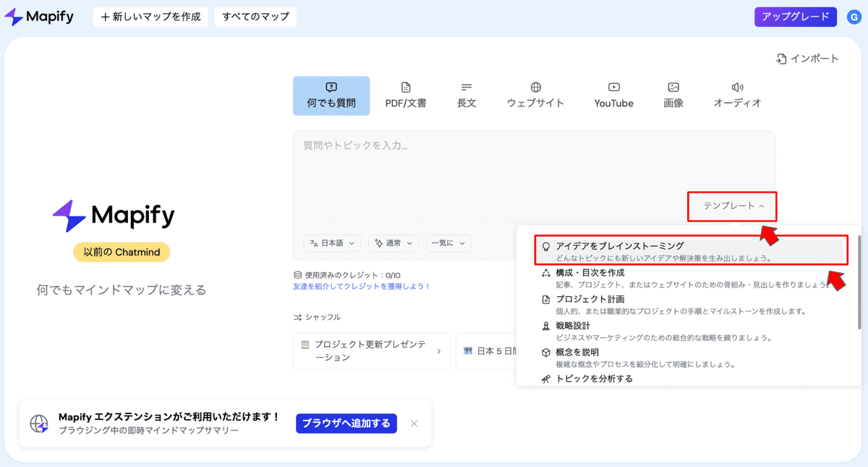This screenshot has width=868, height=467.
Task: Click the アップグレード upgrade button
Action: point(795,16)
